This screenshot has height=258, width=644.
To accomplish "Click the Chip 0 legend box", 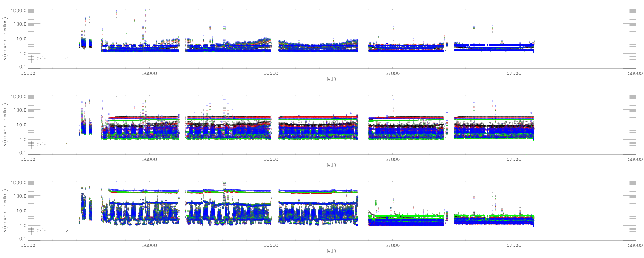I will (x=50, y=59).
